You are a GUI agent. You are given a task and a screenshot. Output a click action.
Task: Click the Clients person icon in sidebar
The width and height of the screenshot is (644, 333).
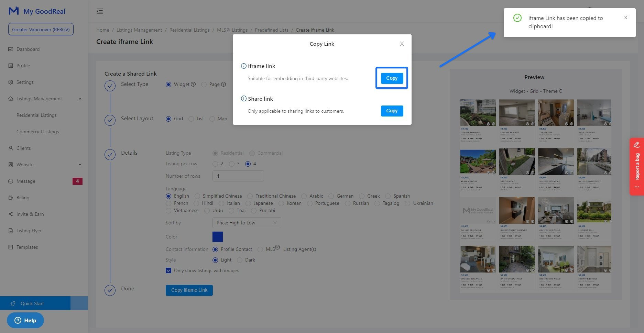coord(11,148)
